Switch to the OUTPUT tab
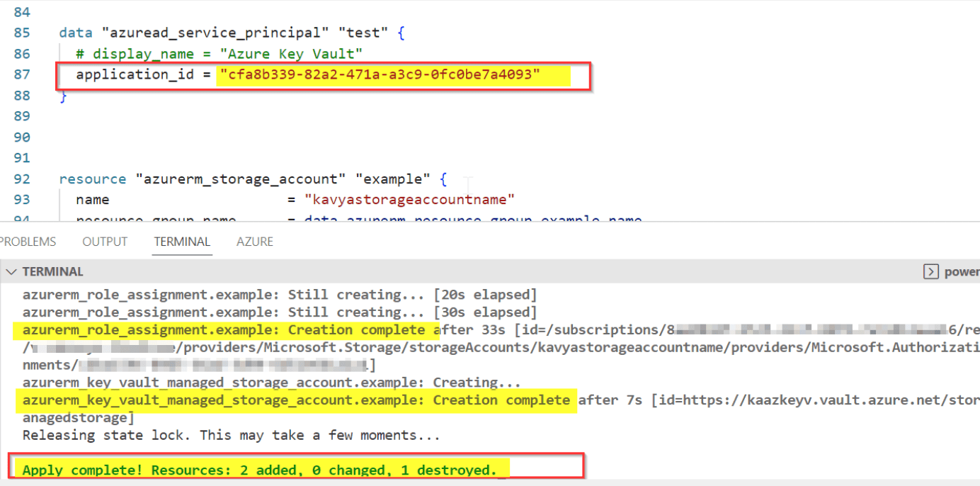The image size is (980, 486). click(104, 241)
